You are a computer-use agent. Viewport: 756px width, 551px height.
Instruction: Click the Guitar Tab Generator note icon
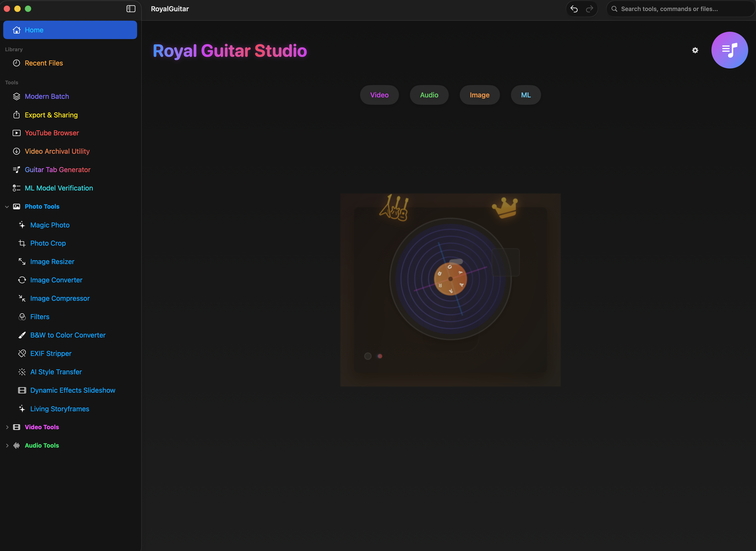pyautogui.click(x=16, y=169)
